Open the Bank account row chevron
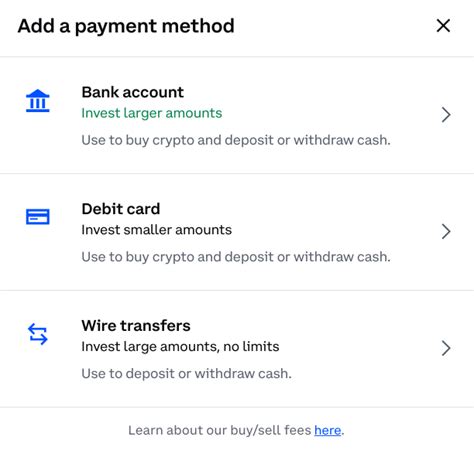 [446, 115]
